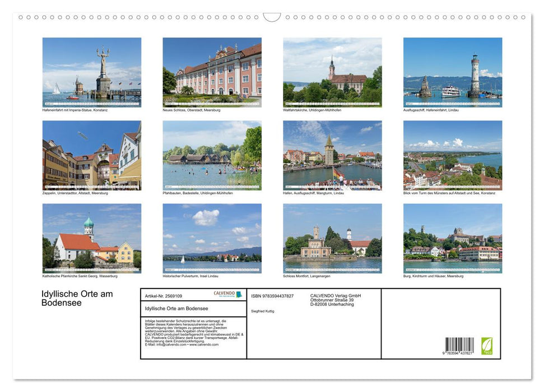The image size is (544, 392).
Task: Click the Hafen Mangturm Lindau photo
Action: pos(332,156)
